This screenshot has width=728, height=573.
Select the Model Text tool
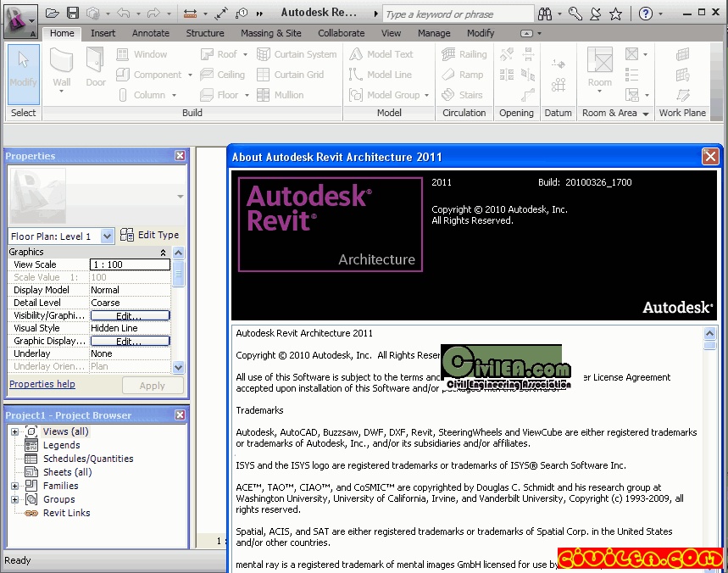(x=381, y=54)
